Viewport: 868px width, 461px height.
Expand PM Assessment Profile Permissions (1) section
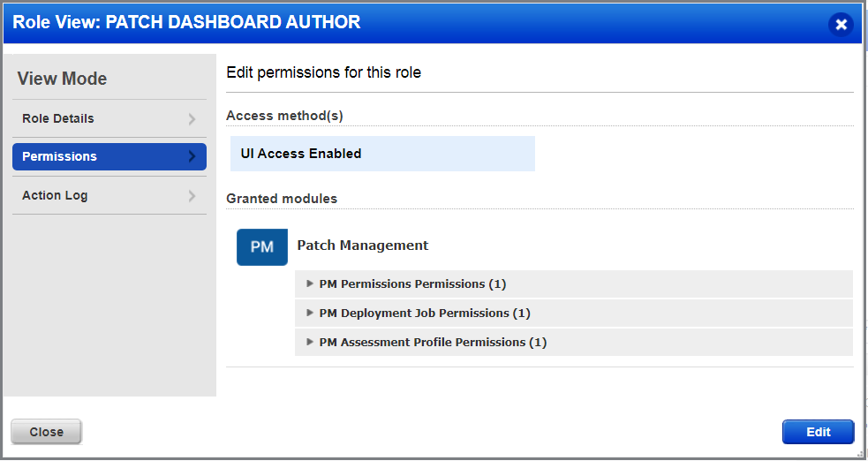click(310, 342)
